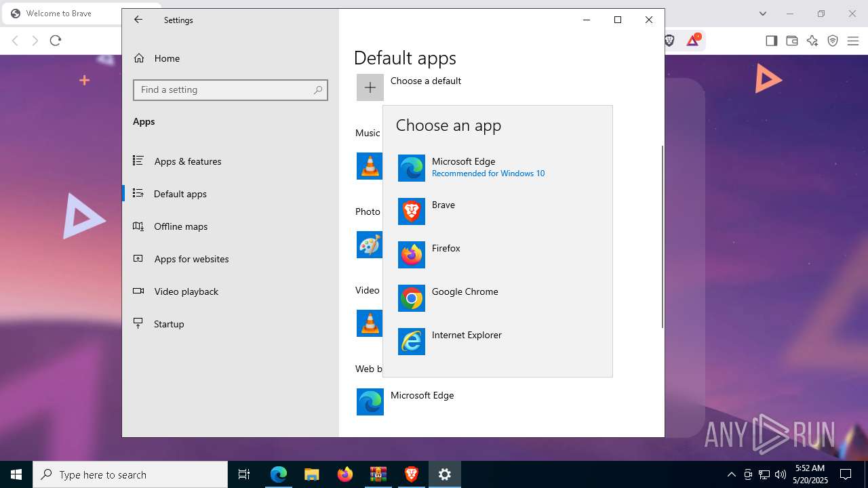The height and width of the screenshot is (488, 868).
Task: Click Settings window vertical scrollbar
Action: pos(662,237)
